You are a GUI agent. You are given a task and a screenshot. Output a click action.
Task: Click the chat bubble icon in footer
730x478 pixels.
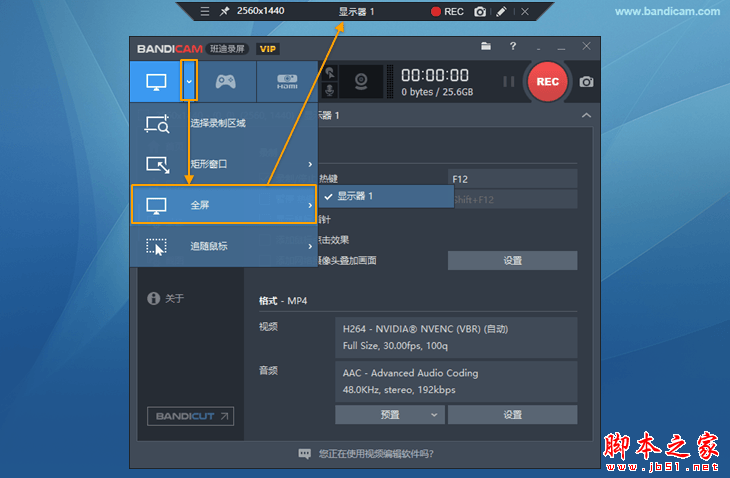point(304,454)
